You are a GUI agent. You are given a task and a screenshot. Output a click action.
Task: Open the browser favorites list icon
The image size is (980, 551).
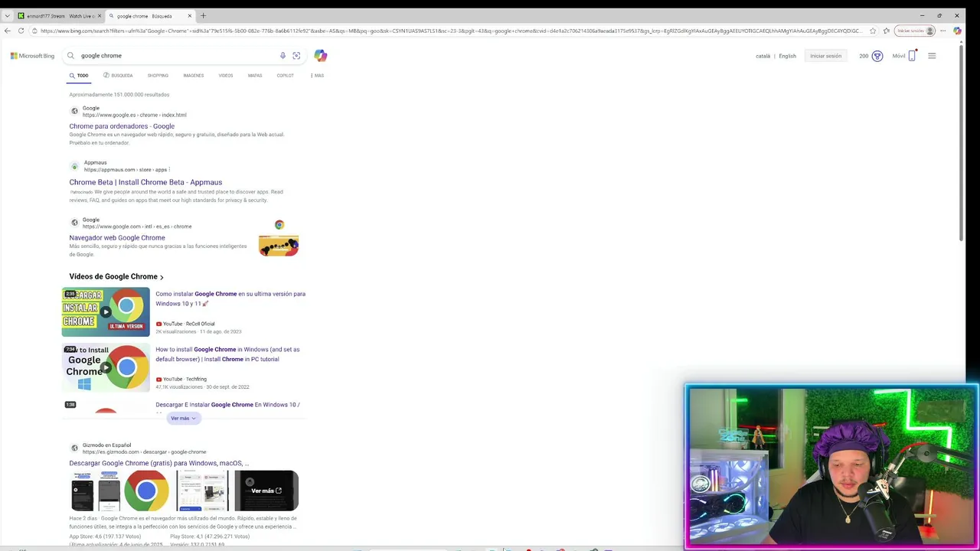pos(887,31)
